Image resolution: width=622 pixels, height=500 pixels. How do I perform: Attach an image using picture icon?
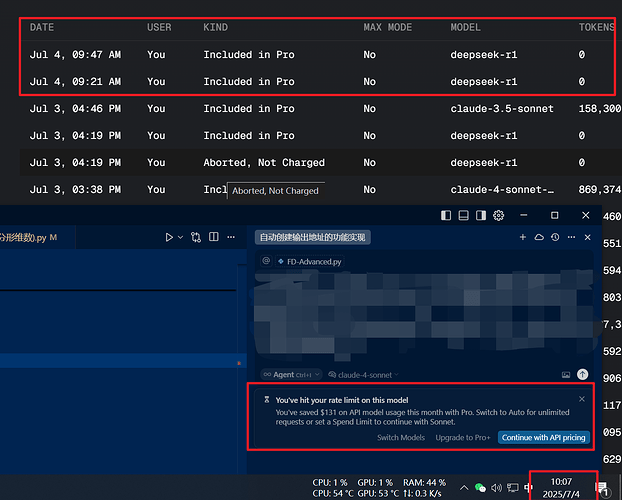pos(566,375)
